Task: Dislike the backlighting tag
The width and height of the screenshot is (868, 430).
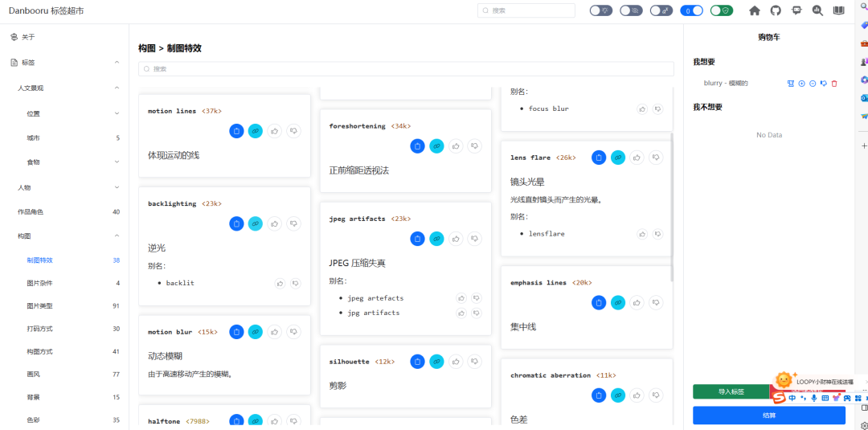Action: (x=293, y=223)
